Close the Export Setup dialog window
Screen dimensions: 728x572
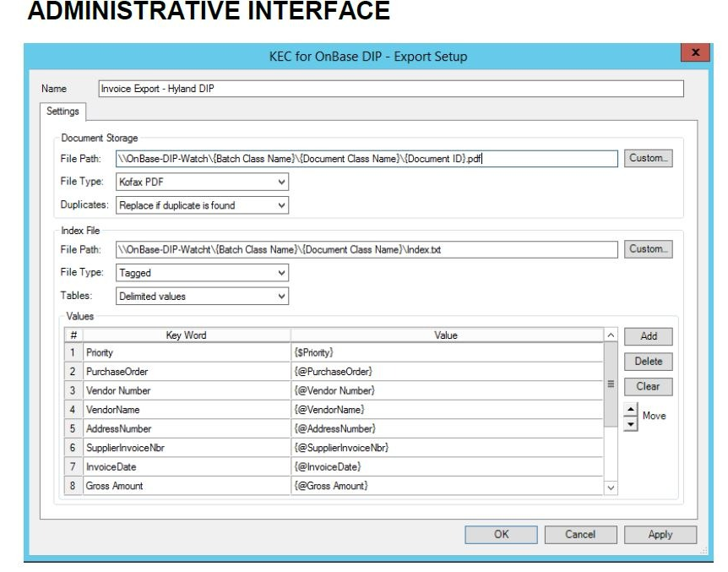[694, 52]
